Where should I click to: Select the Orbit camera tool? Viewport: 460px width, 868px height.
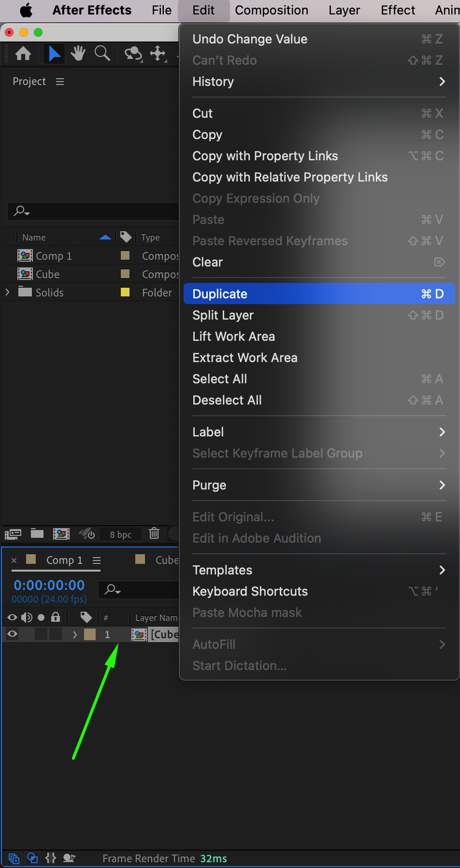point(133,53)
